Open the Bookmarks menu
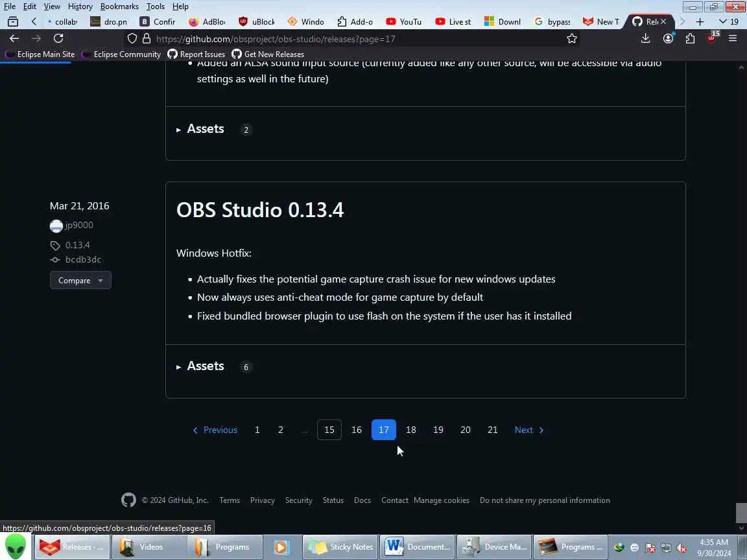Screen dimensions: 747x560 point(119,6)
